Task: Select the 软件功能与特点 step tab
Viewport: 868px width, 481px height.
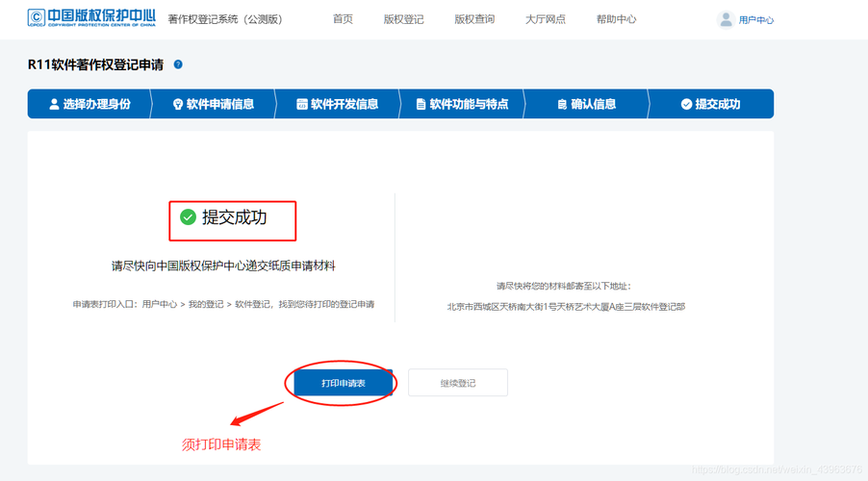Action: pos(462,104)
